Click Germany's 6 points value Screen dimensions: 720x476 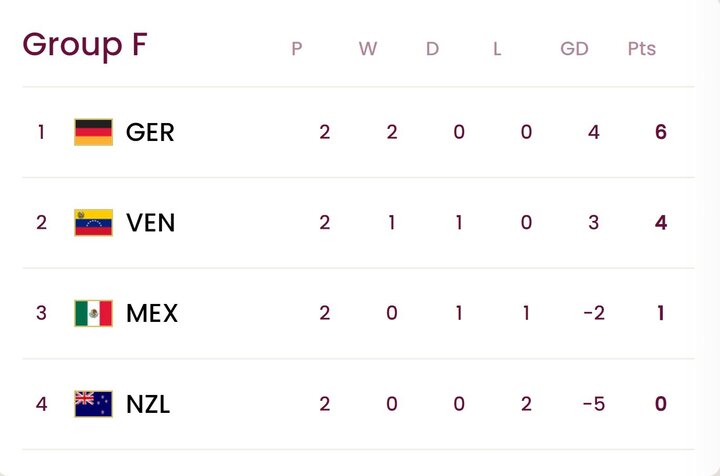tap(660, 132)
